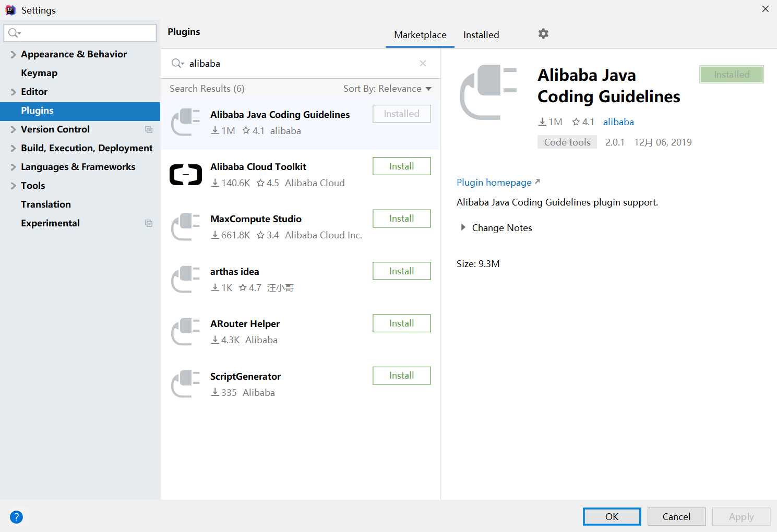Select the Alibaba Java Coding Guidelines result

pyautogui.click(x=300, y=123)
